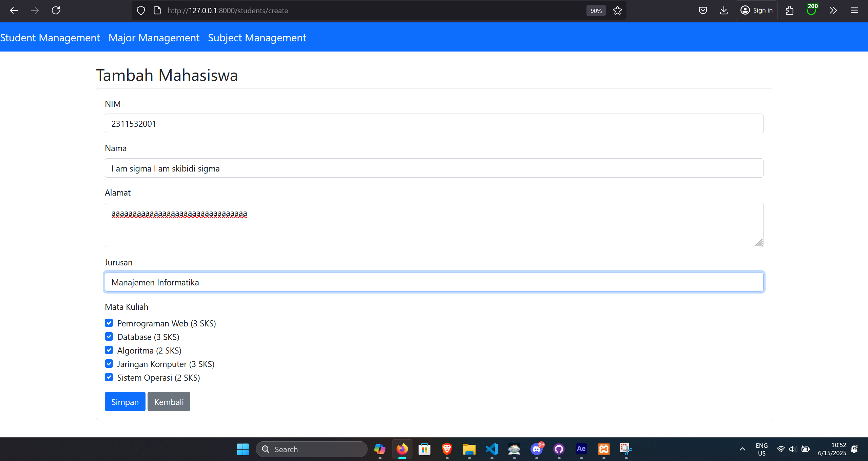Screen dimensions: 868x461
Task: Open Firefox application menu (hamburger)
Action: (x=854, y=11)
